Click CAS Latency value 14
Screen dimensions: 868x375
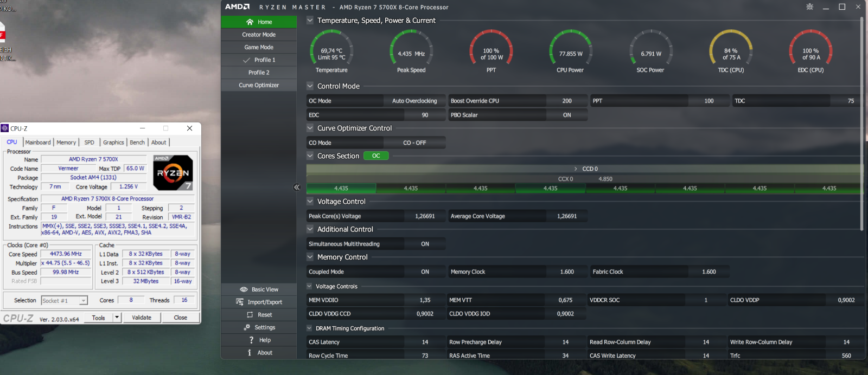(x=425, y=342)
